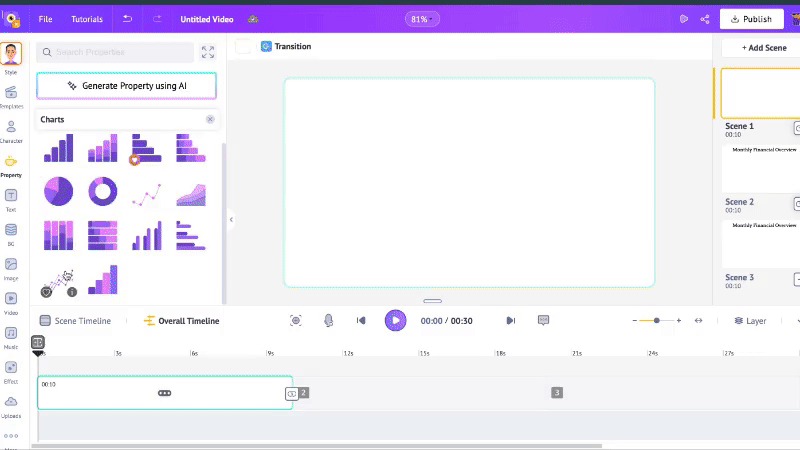
Task: Click the timeline zoom out minus
Action: [634, 320]
